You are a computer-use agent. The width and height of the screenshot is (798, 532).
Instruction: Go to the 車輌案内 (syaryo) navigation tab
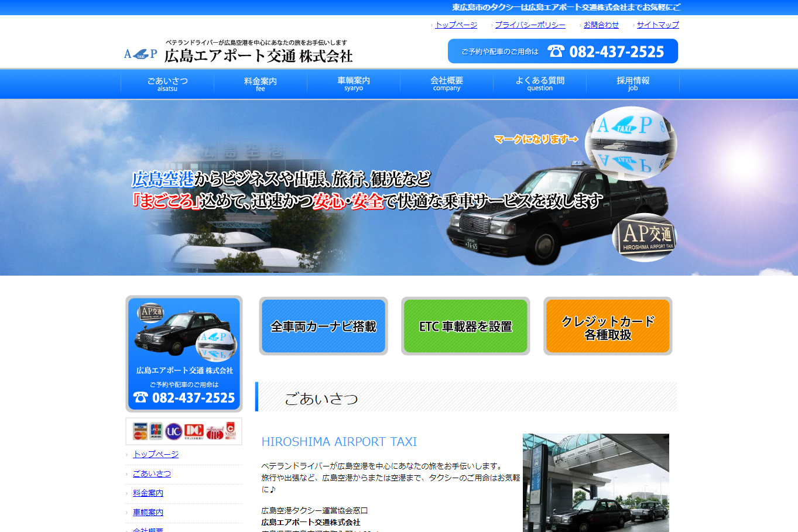tap(354, 84)
